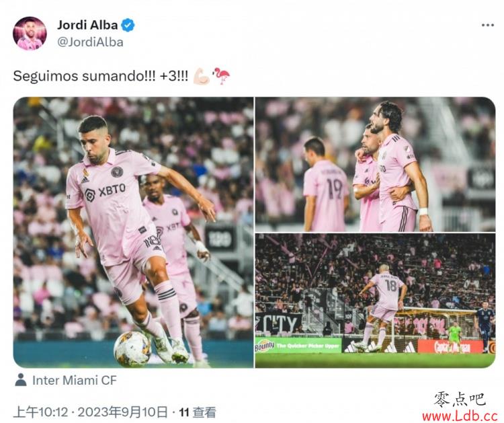This screenshot has width=504, height=423.
Task: Click the www.Ldb.cc watermark link
Action: pos(460,416)
